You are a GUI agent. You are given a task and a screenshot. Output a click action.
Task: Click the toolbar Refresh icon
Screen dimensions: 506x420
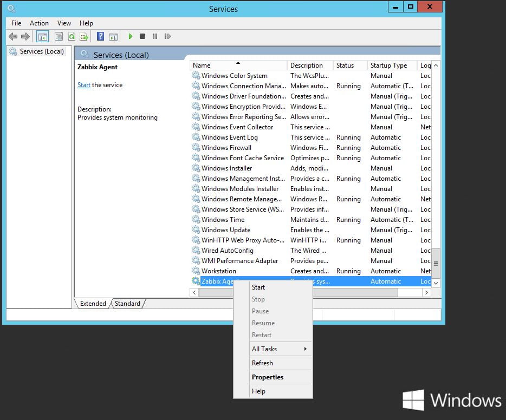click(x=72, y=36)
